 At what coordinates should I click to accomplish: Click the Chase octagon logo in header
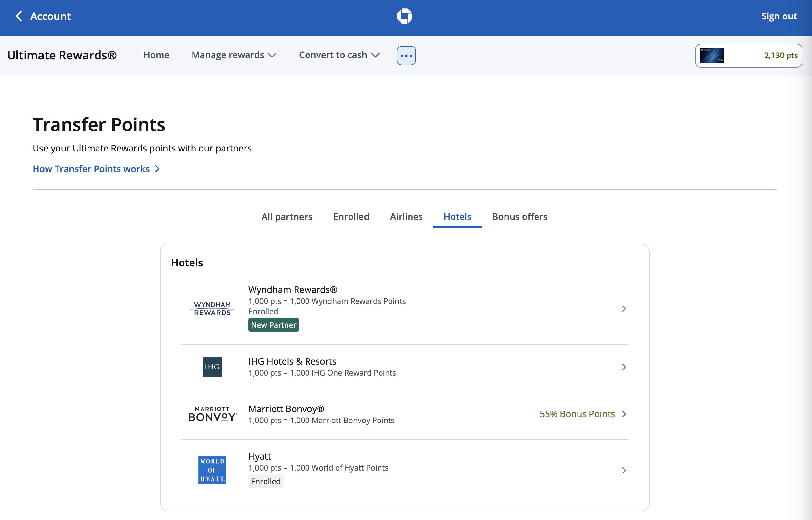tap(404, 16)
